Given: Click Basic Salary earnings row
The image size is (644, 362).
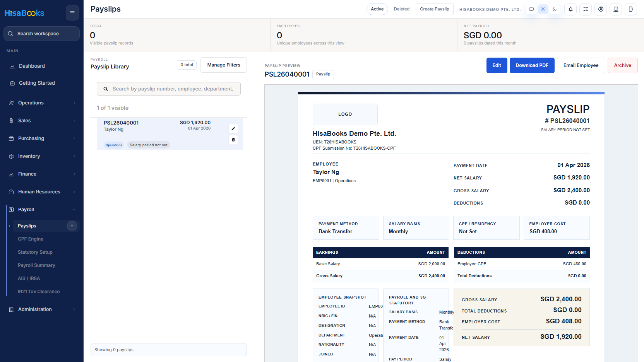Looking at the screenshot, I should (380, 264).
